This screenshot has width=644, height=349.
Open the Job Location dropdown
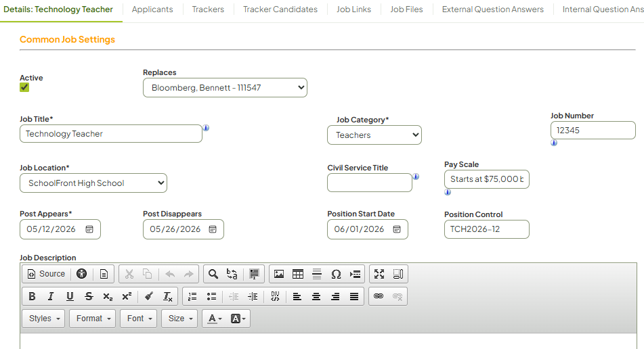click(93, 183)
